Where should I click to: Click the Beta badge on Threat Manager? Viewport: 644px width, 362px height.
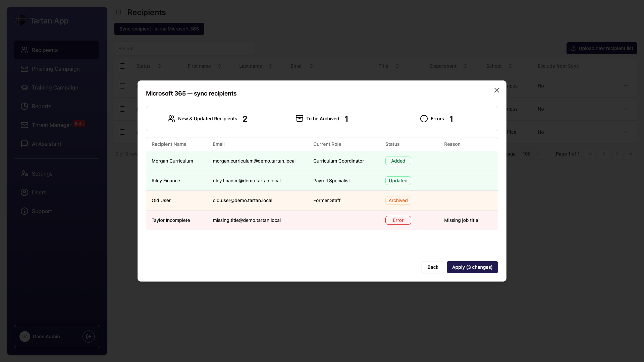79,124
